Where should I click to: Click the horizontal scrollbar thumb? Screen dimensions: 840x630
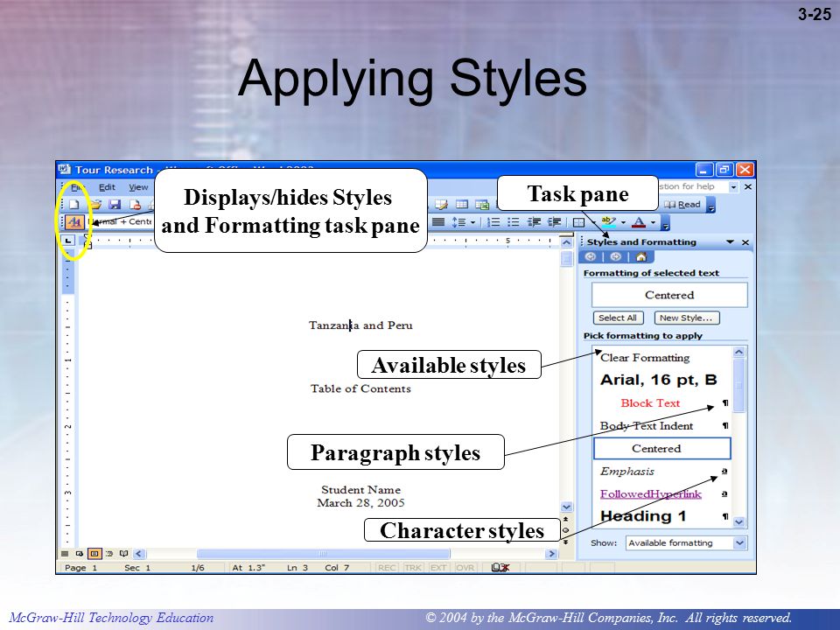click(x=323, y=554)
